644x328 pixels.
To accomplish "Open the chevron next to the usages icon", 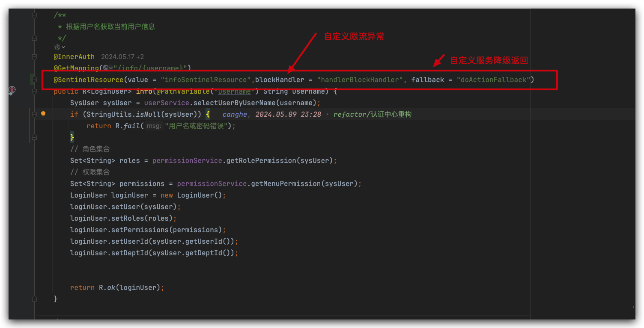I will pos(63,47).
